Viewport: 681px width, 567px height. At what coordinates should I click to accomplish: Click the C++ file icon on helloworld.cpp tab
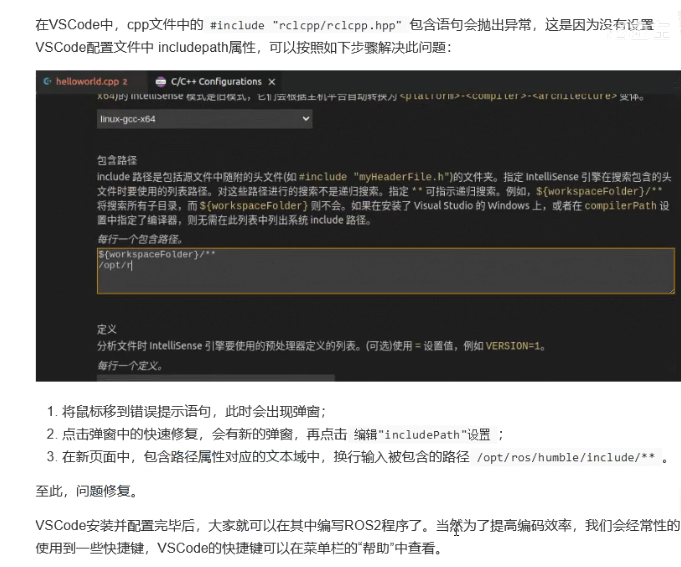tap(47, 81)
